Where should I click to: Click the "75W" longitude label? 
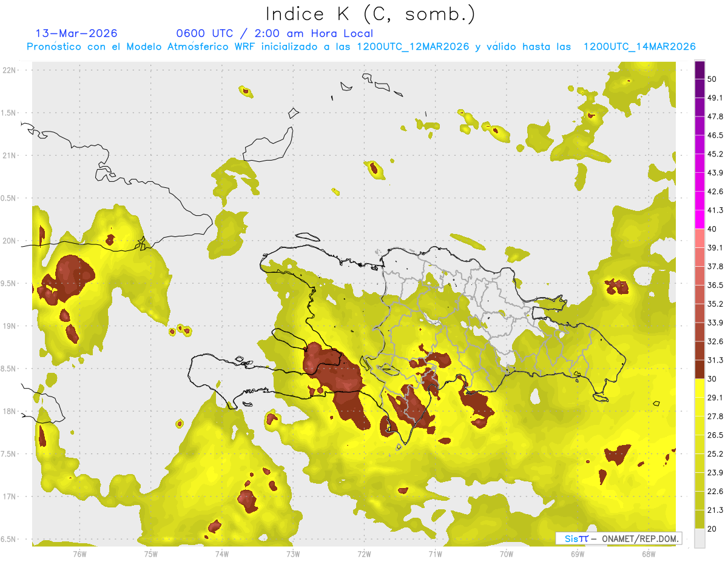pyautogui.click(x=150, y=554)
